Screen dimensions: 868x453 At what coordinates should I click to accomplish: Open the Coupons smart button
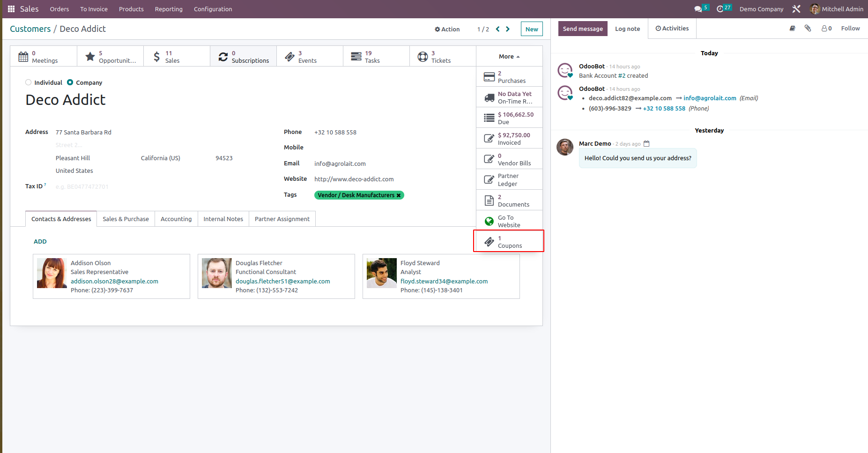[x=509, y=242]
